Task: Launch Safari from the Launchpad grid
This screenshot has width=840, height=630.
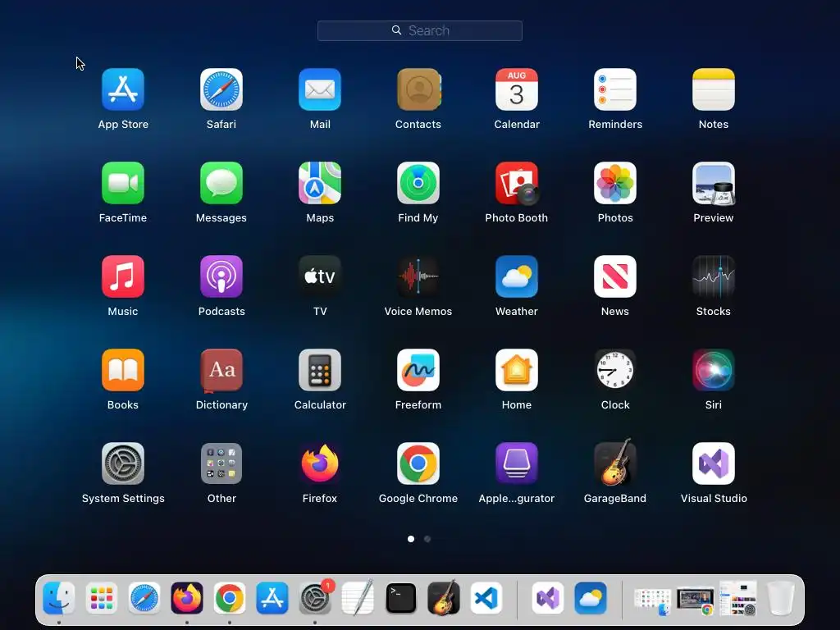Action: pyautogui.click(x=221, y=89)
